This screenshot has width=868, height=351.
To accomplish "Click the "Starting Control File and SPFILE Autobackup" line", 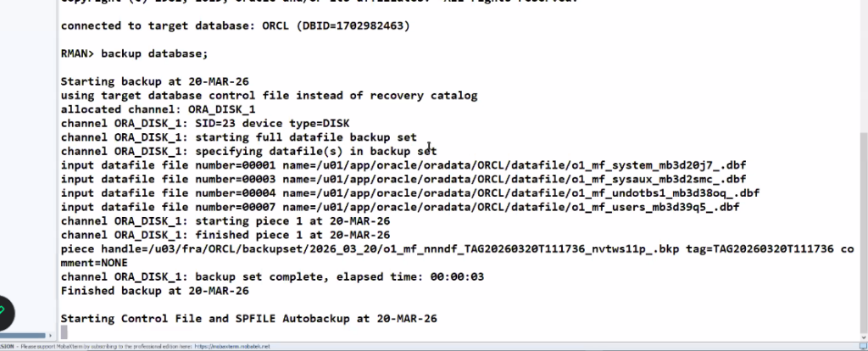I will [248, 318].
